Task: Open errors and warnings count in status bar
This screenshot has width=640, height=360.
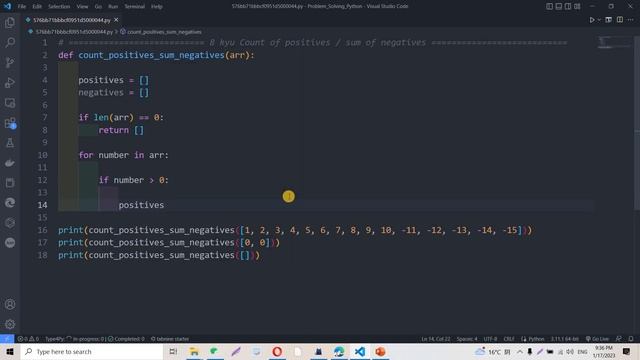Action: 28,339
